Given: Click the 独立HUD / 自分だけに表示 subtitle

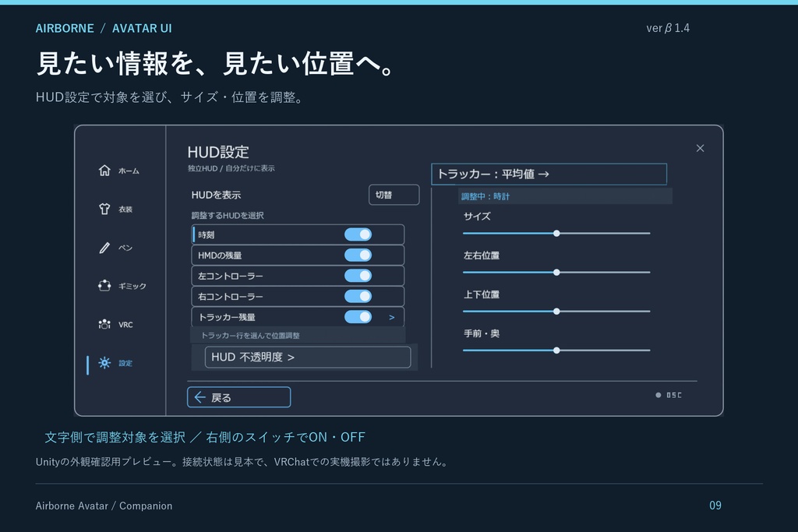Looking at the screenshot, I should 231,168.
